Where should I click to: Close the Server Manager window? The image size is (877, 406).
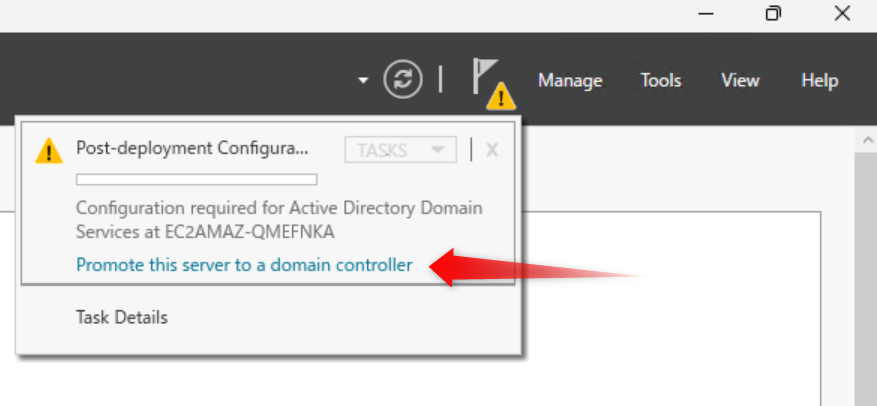tap(842, 13)
